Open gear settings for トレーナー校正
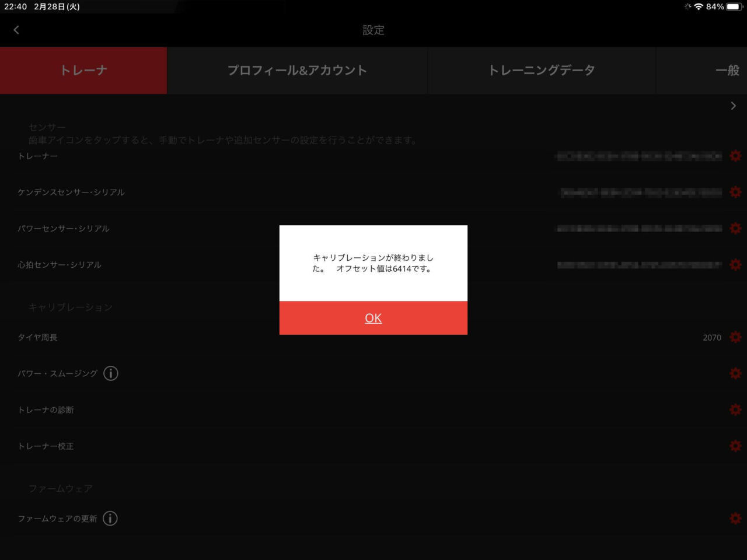Viewport: 747px width, 560px height. coord(735,446)
